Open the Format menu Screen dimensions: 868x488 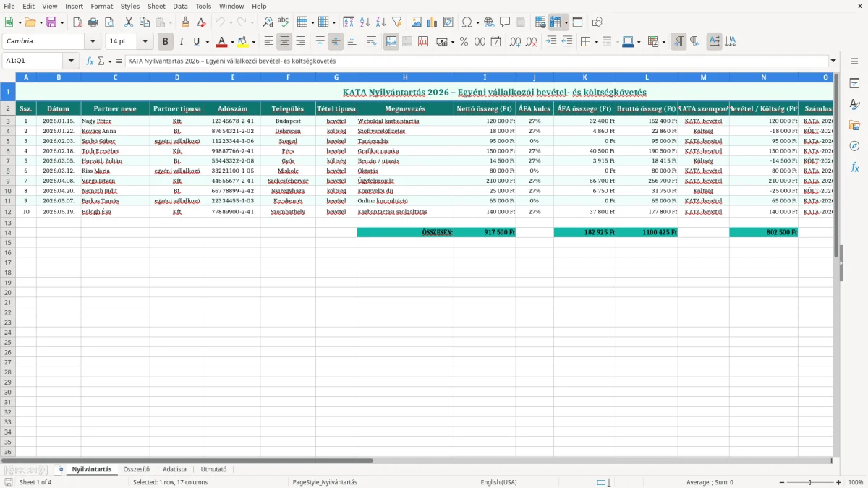tap(101, 6)
